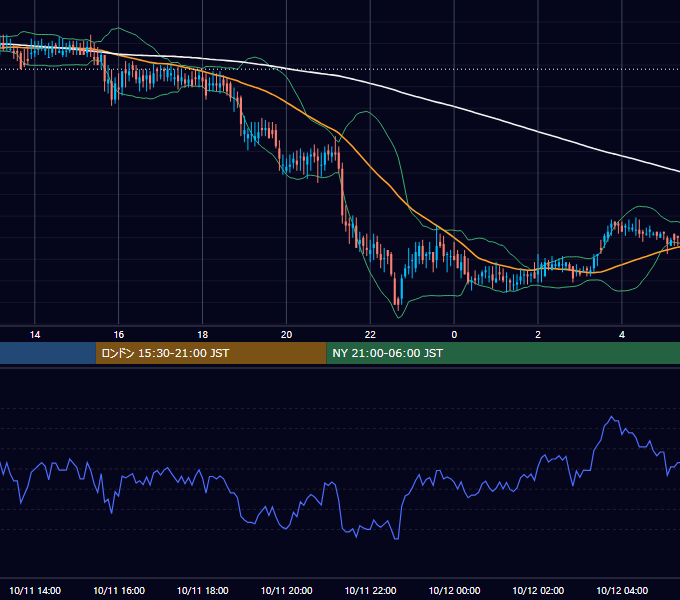Click the 10/11 18:00 date label
This screenshot has height=600, width=680.
pyautogui.click(x=203, y=590)
